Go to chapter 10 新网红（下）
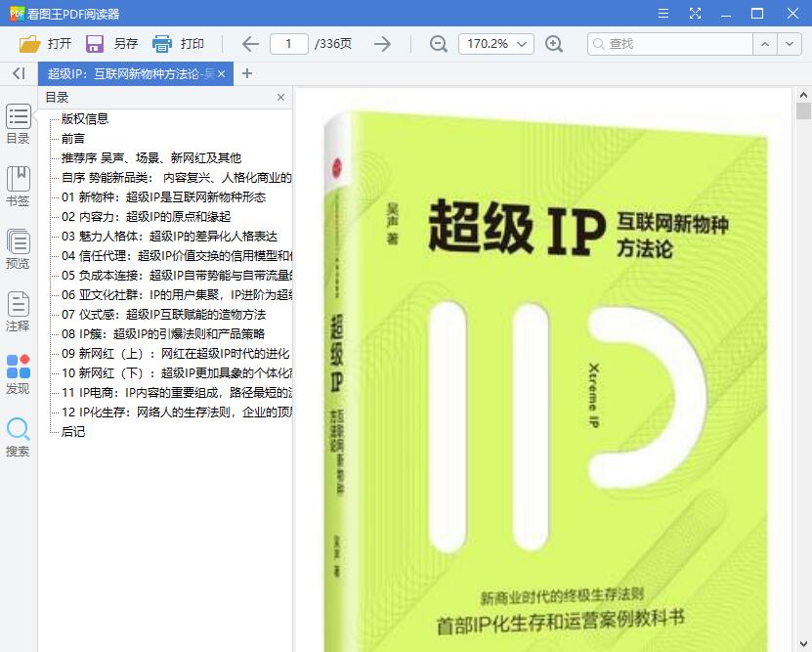The width and height of the screenshot is (812, 652). click(176, 373)
